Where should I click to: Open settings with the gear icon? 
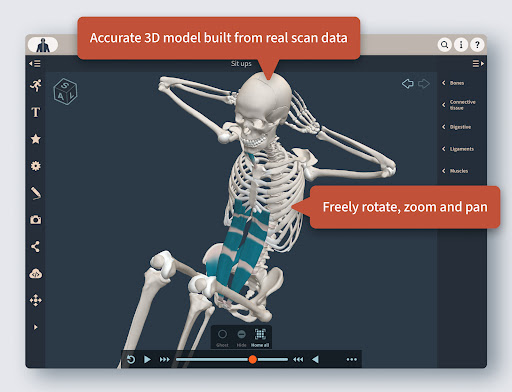pyautogui.click(x=36, y=166)
